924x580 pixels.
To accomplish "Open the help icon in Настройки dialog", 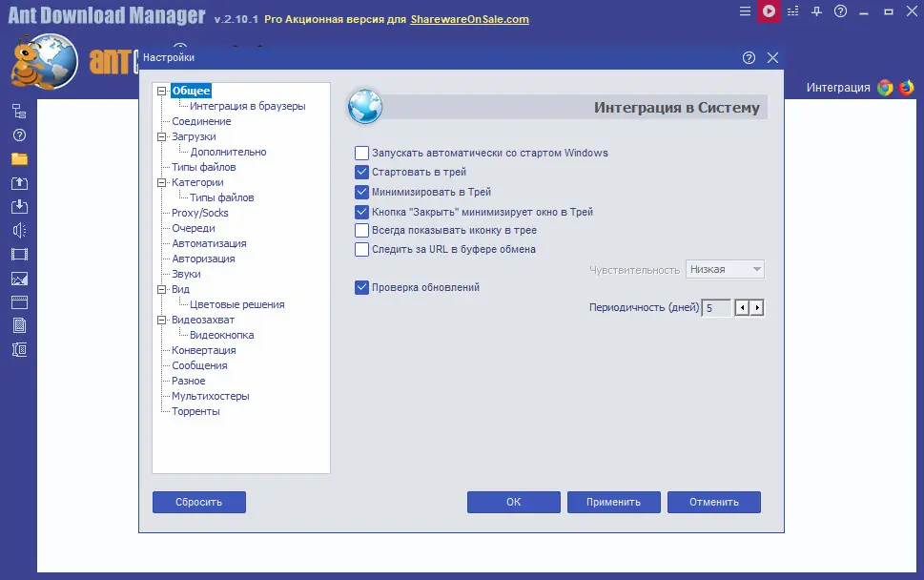I will coord(749,58).
